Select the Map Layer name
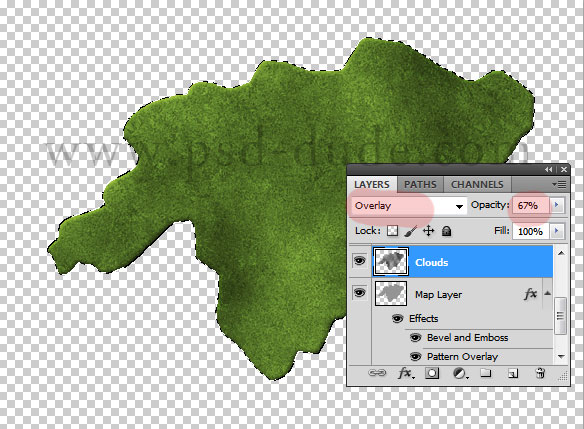The height and width of the screenshot is (429, 584). click(438, 295)
